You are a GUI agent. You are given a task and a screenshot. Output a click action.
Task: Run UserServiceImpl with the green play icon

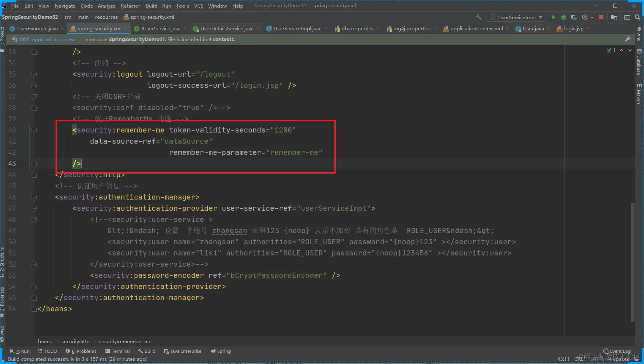pyautogui.click(x=553, y=17)
